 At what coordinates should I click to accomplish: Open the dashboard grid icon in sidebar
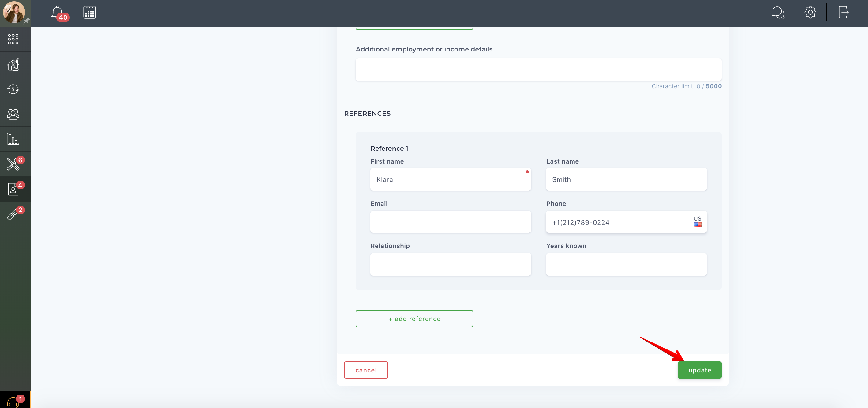click(13, 39)
